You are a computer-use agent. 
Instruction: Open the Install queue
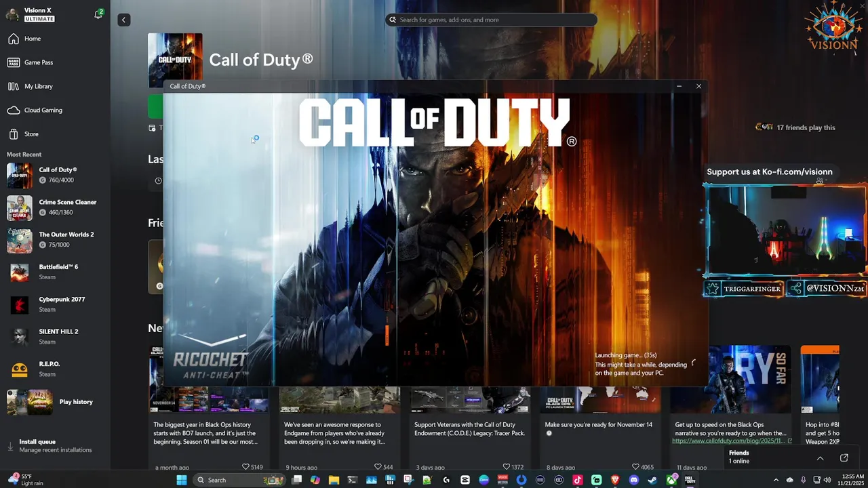[x=55, y=445]
